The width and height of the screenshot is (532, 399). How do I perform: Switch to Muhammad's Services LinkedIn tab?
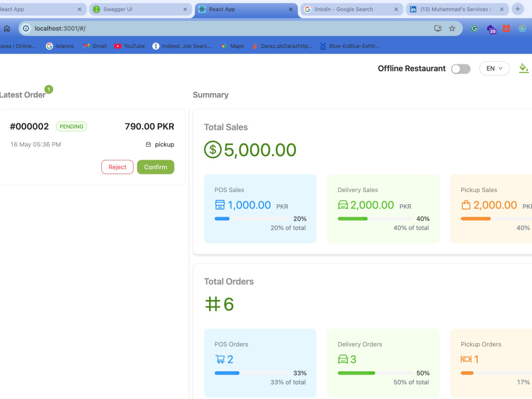(x=456, y=10)
